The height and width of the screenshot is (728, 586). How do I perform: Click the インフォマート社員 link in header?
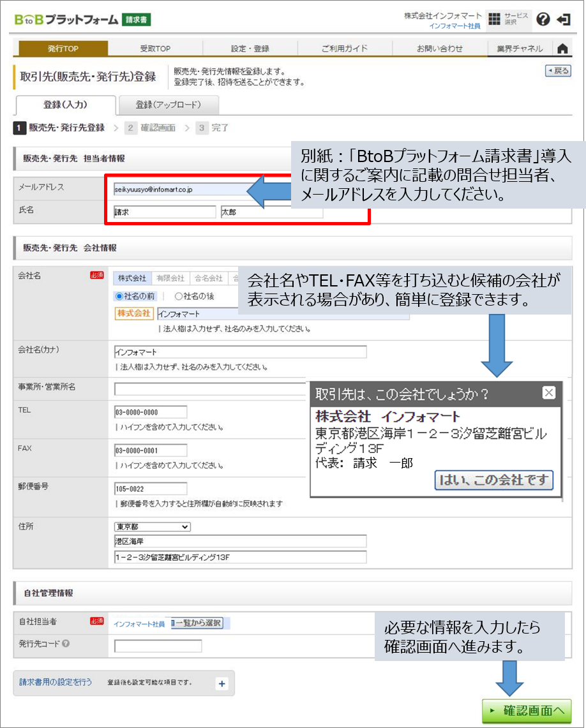click(x=455, y=26)
